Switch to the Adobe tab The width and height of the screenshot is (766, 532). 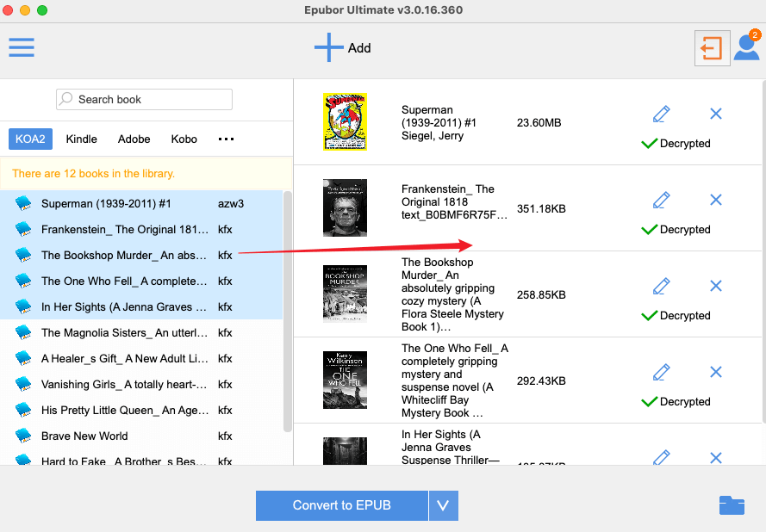tap(134, 139)
